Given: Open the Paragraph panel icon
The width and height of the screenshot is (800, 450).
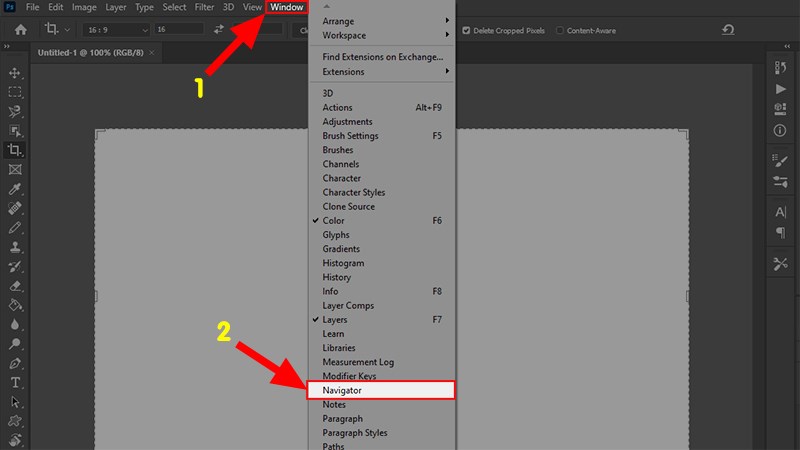Looking at the screenshot, I should click(x=780, y=233).
